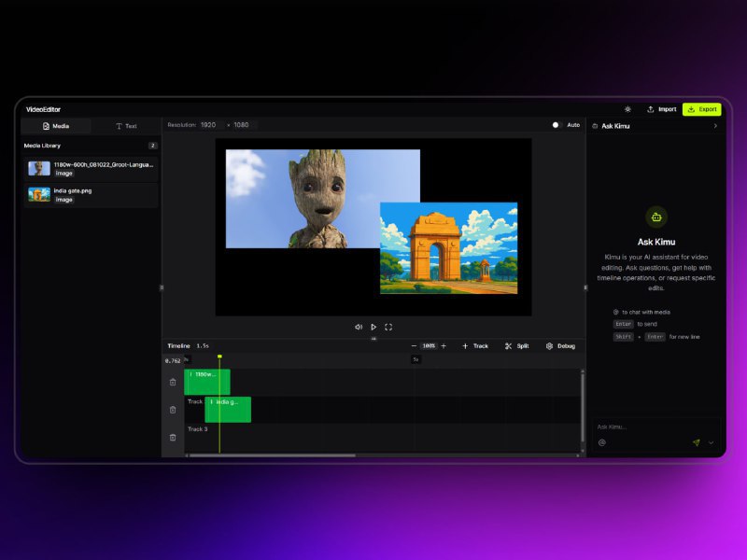The width and height of the screenshot is (747, 560).
Task: Click the mute speaker icon below the preview
Action: (359, 327)
